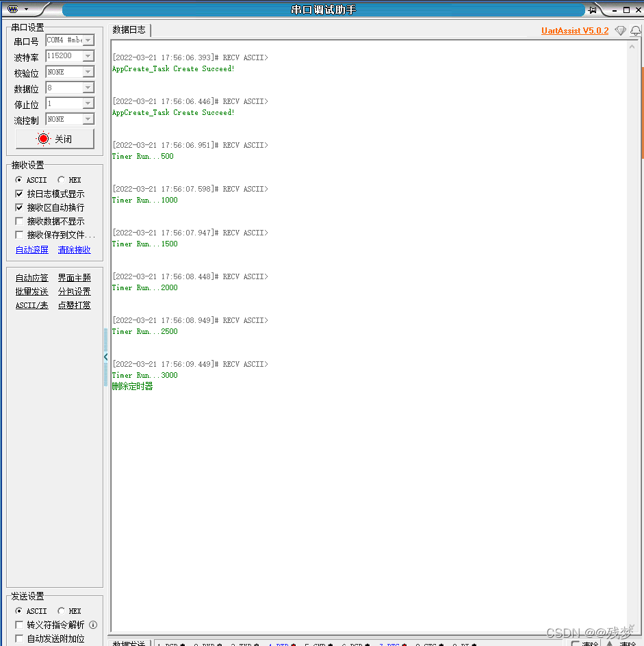
Task: Toggle 按日志模式显示 checkbox
Action: click(x=19, y=194)
